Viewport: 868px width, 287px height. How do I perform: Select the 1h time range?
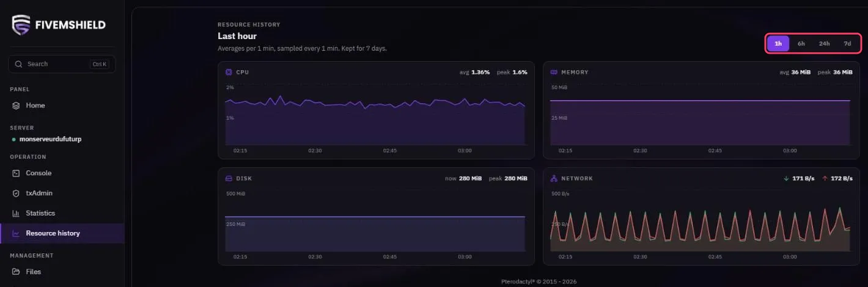click(x=778, y=43)
